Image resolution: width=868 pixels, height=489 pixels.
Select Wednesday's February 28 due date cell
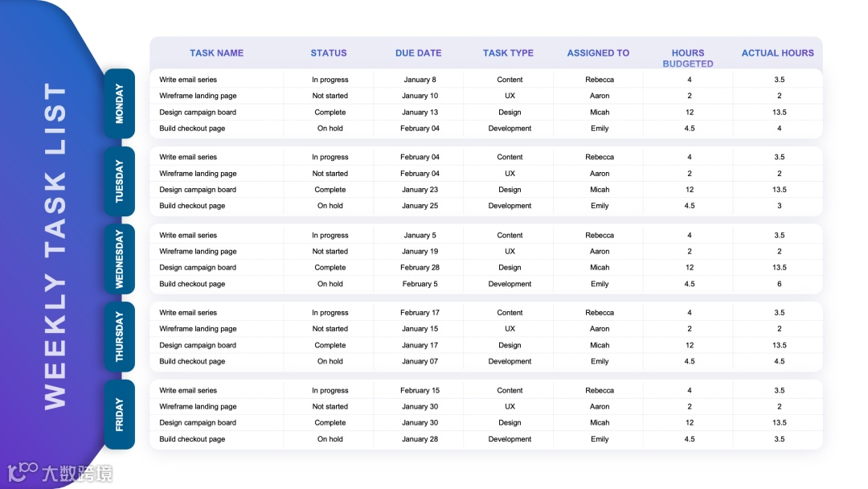click(420, 267)
